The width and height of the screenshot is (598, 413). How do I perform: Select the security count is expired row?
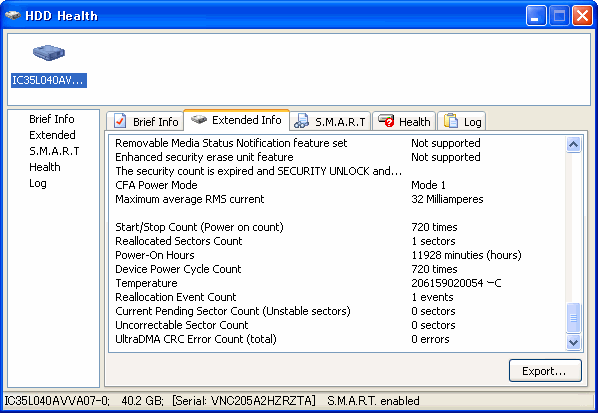click(338, 171)
